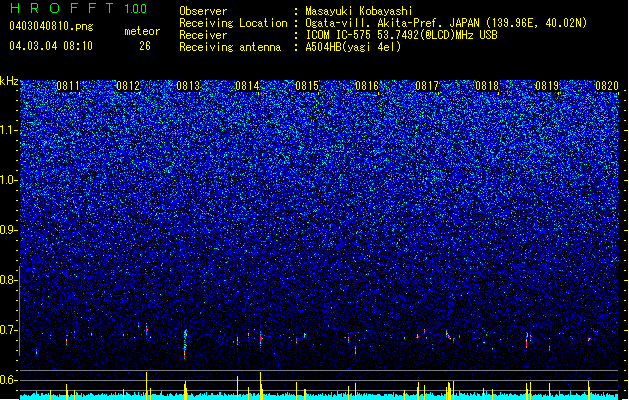Click the 0820 time marker
The image size is (629, 400).
(x=607, y=86)
